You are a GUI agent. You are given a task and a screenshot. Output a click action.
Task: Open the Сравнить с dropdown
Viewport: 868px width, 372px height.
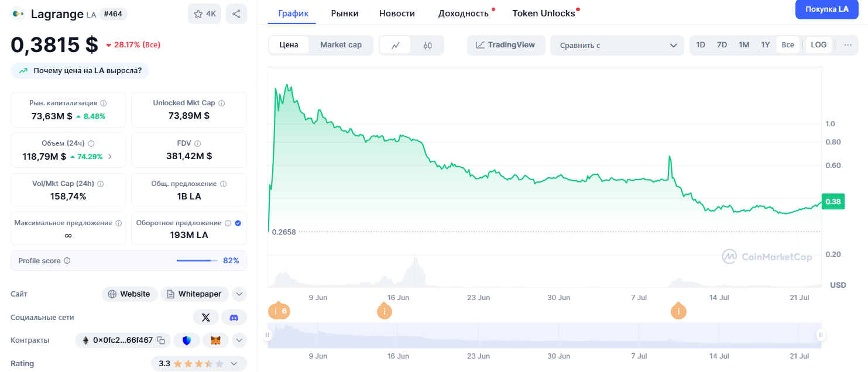pyautogui.click(x=617, y=45)
